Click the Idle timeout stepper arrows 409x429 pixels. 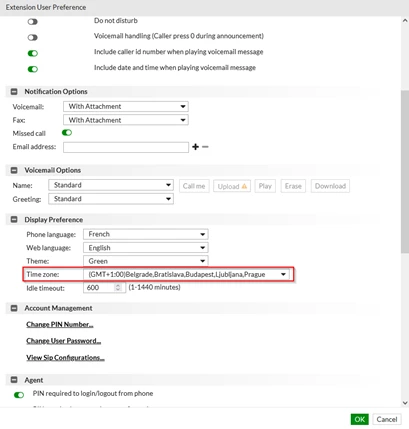click(118, 287)
